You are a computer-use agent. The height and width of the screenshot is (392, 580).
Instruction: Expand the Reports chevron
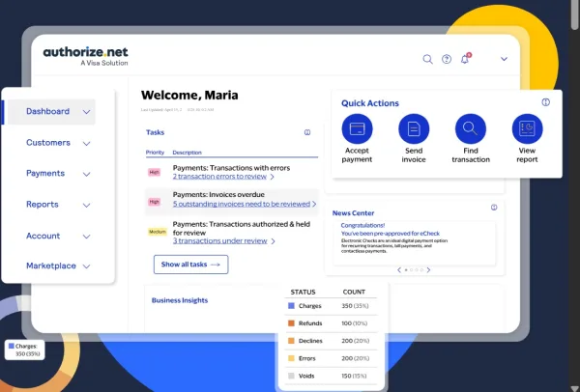tap(86, 205)
